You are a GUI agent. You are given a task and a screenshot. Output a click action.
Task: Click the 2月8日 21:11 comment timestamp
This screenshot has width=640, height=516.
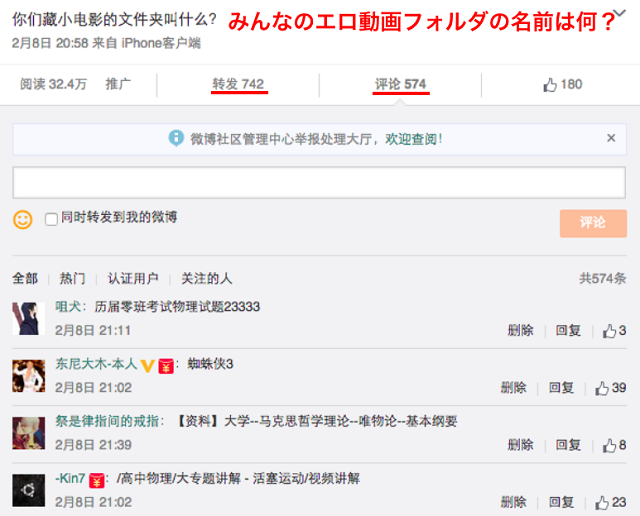pos(93,330)
